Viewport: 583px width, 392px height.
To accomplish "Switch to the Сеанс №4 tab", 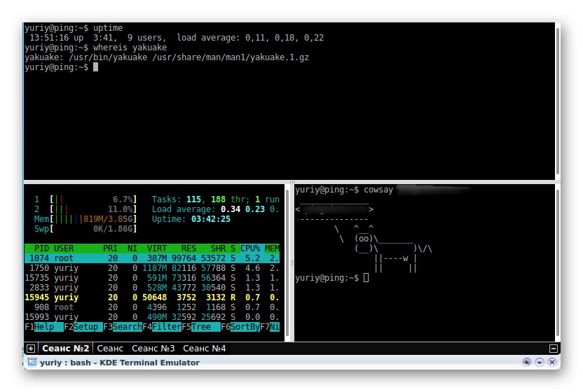I will coord(205,349).
